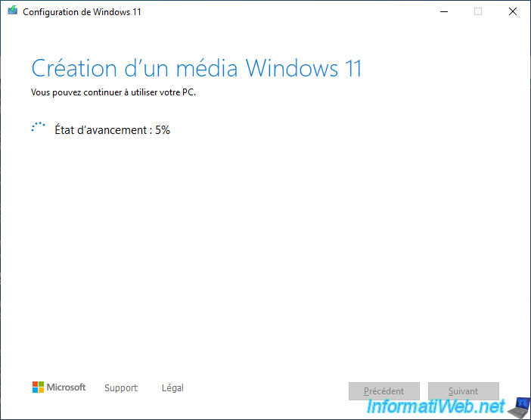This screenshot has height=420, width=531.
Task: Click the 'Création d'un média Windows 11' heading
Action: point(197,68)
